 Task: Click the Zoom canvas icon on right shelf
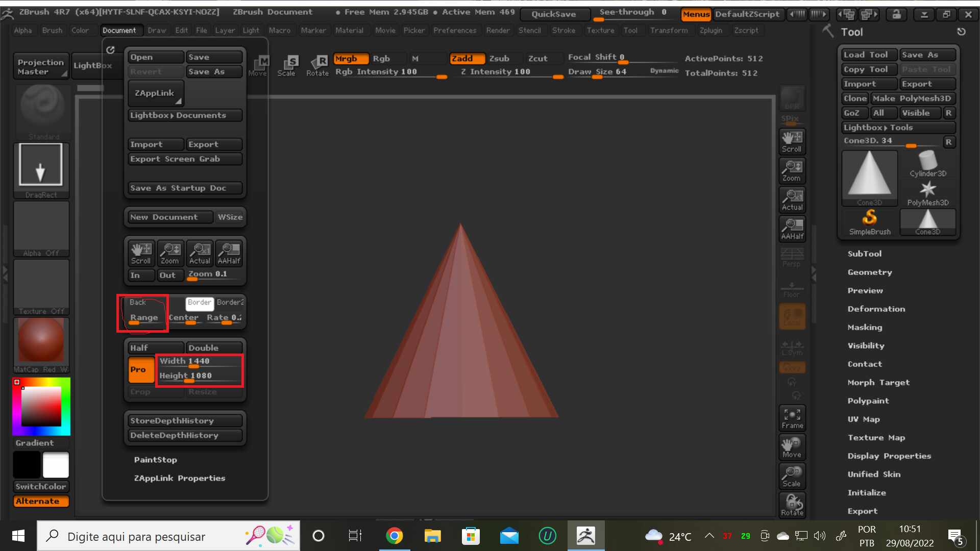pyautogui.click(x=792, y=170)
